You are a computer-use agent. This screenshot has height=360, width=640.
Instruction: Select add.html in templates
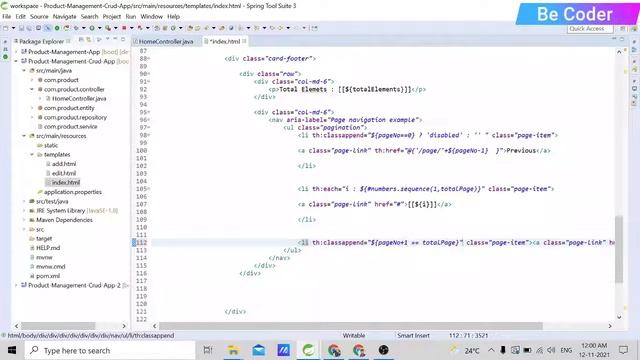(x=64, y=164)
